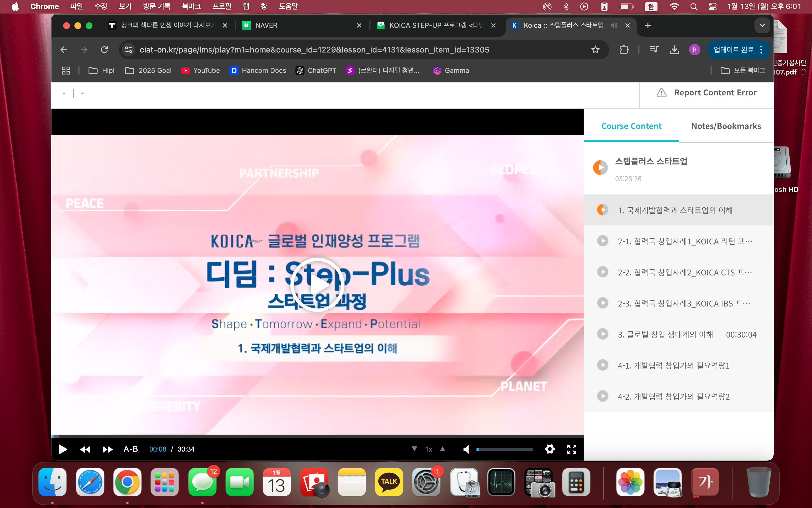Decrease playback speed with the down triangle
812x508 pixels.
414,449
